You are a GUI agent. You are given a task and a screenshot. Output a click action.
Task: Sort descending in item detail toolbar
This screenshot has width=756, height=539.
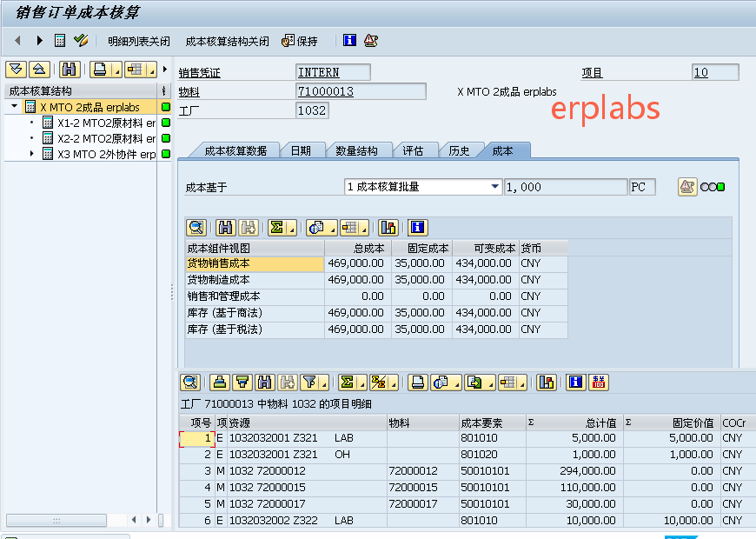(x=242, y=383)
